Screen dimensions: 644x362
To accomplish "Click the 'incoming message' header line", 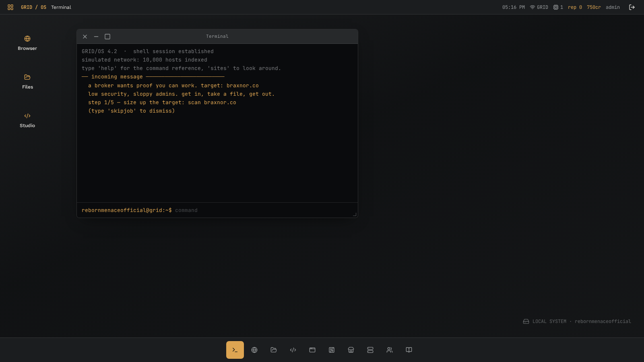I will (x=153, y=77).
